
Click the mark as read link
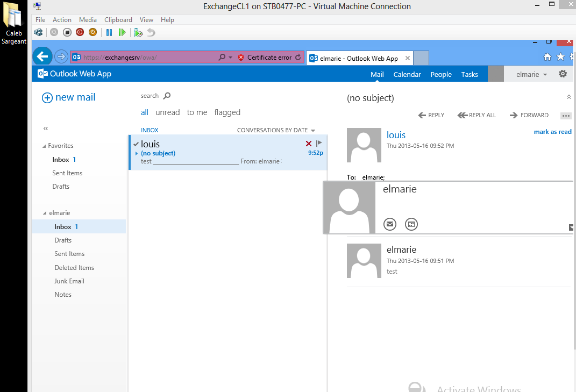click(552, 132)
